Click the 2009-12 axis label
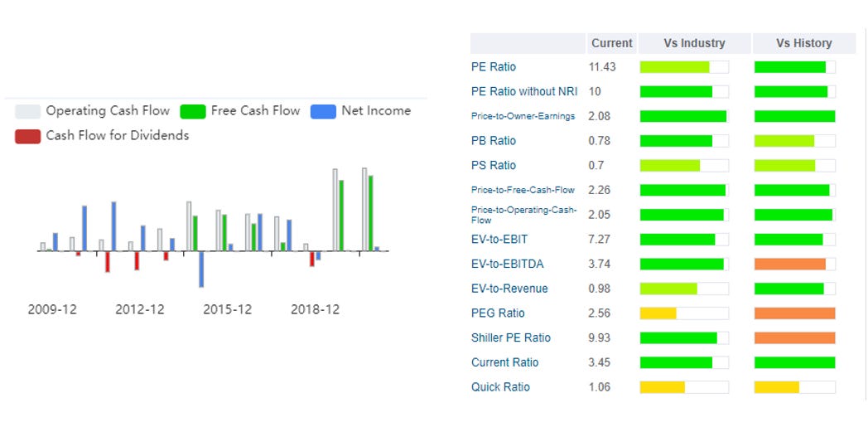This screenshot has height=432, width=868. pyautogui.click(x=52, y=309)
